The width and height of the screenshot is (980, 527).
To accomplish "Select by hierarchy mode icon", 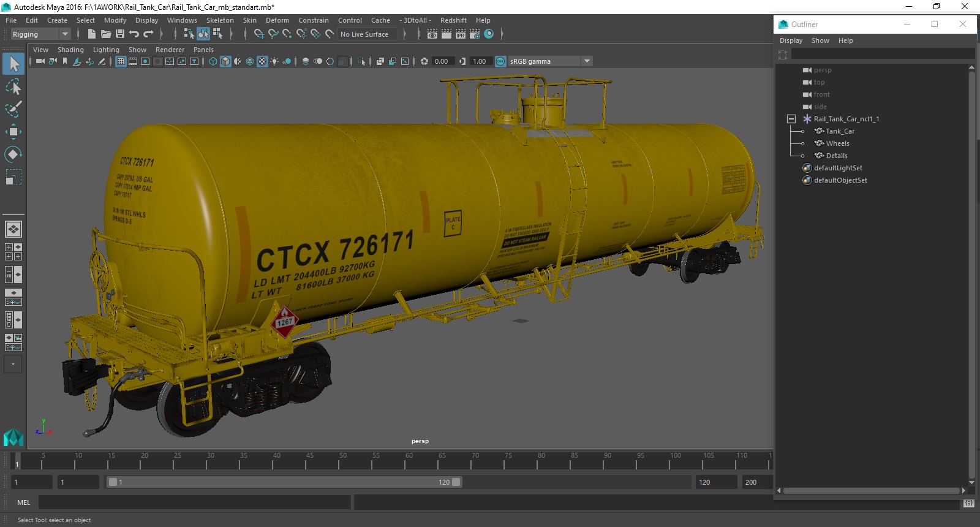I will (x=189, y=34).
